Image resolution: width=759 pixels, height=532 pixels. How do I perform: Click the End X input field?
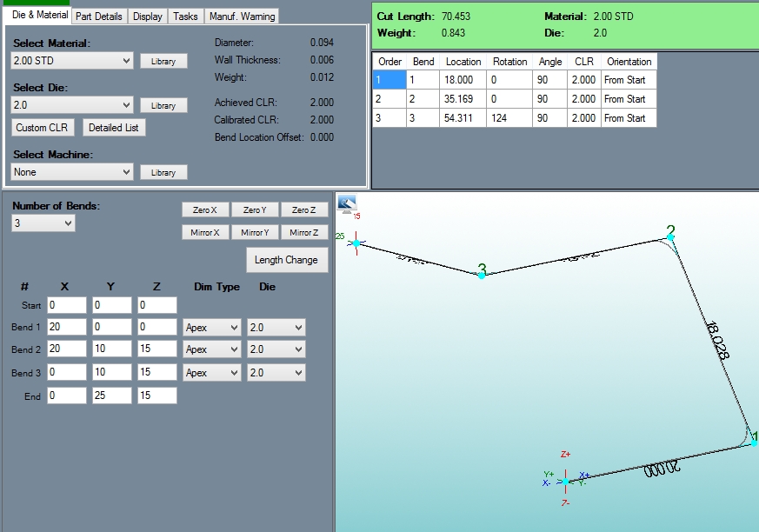67,396
